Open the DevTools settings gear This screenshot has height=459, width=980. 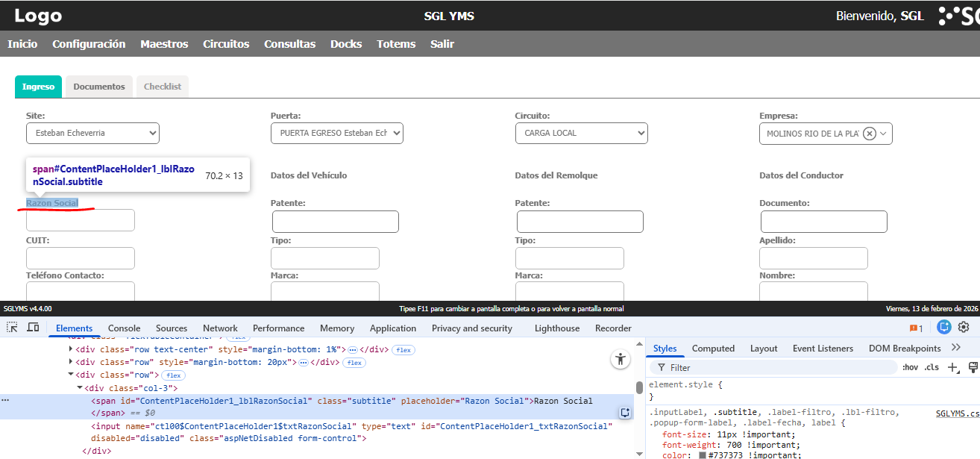[x=964, y=327]
